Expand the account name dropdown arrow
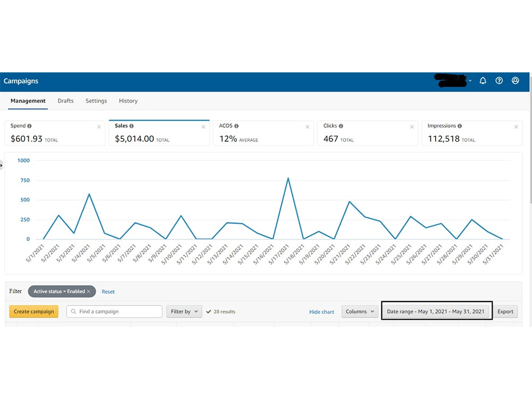Viewport: 532px width, 399px height. tap(470, 81)
